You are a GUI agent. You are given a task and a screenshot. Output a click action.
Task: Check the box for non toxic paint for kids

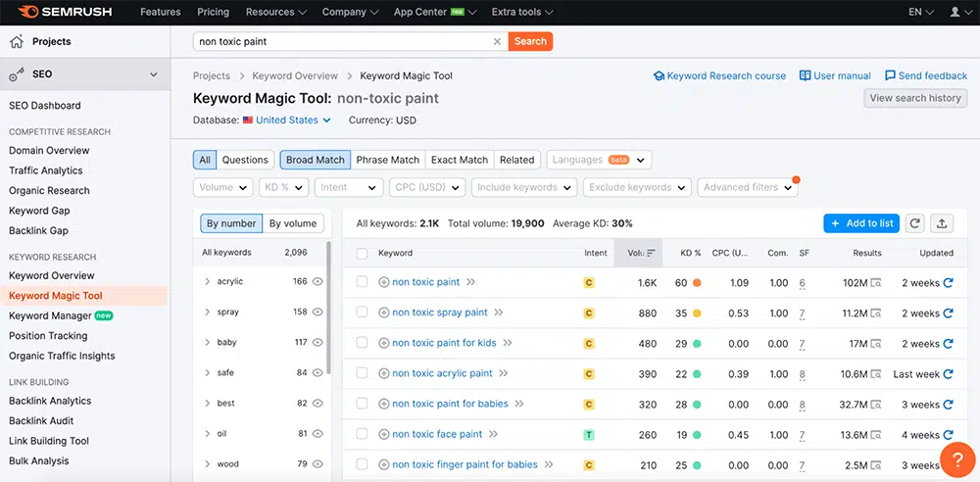click(x=362, y=344)
